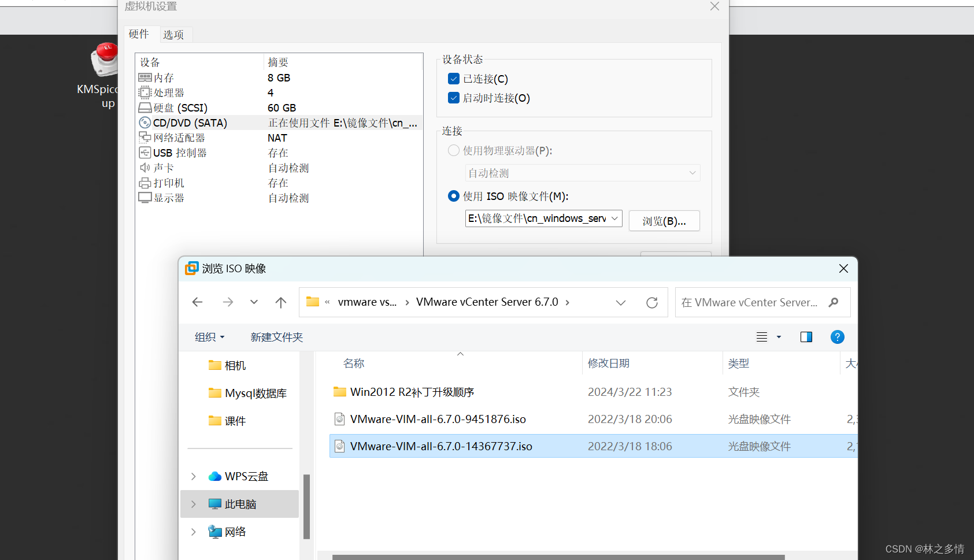Select the 处理器 device icon
This screenshot has height=560, width=974.
(145, 92)
